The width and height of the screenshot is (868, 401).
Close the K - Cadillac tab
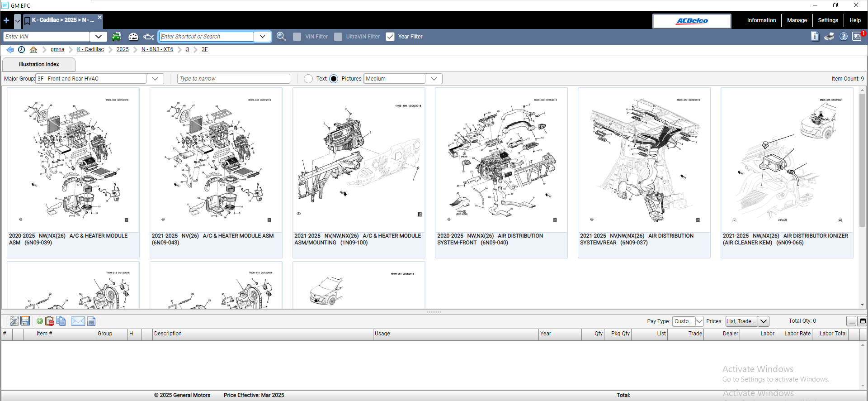tap(100, 17)
